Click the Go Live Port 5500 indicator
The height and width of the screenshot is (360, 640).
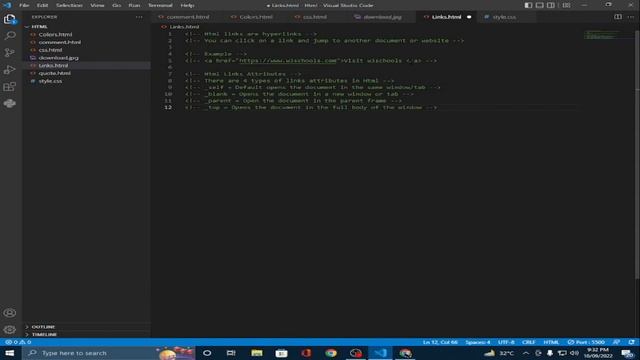586,342
